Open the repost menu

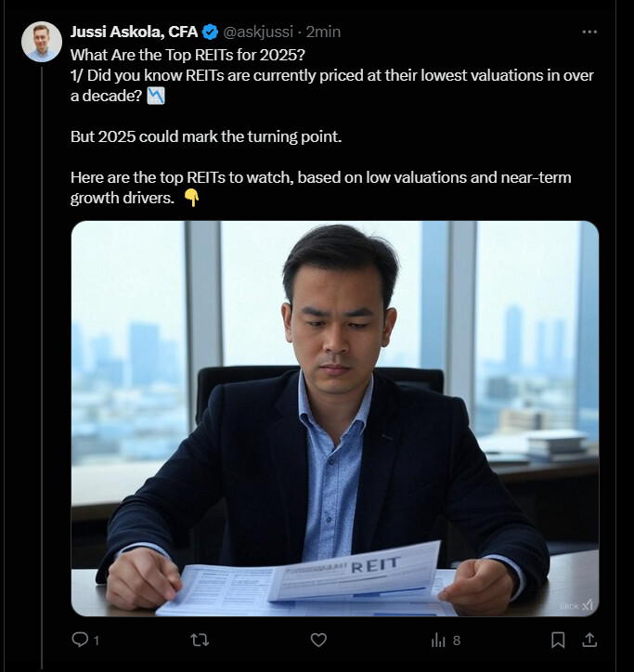(x=199, y=640)
